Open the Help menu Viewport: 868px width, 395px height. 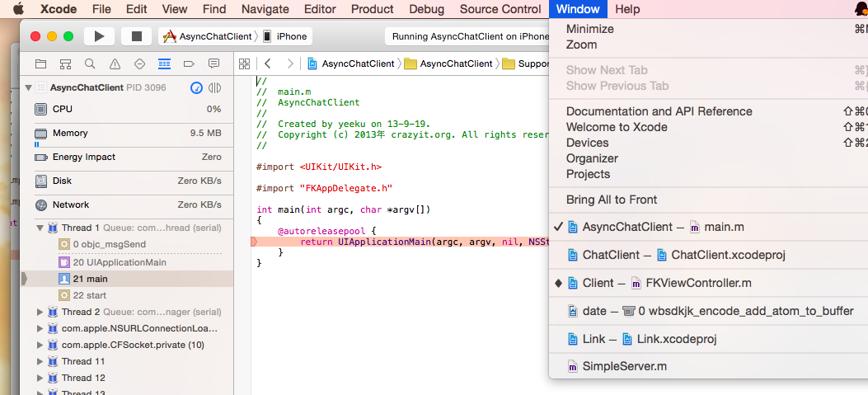click(627, 9)
